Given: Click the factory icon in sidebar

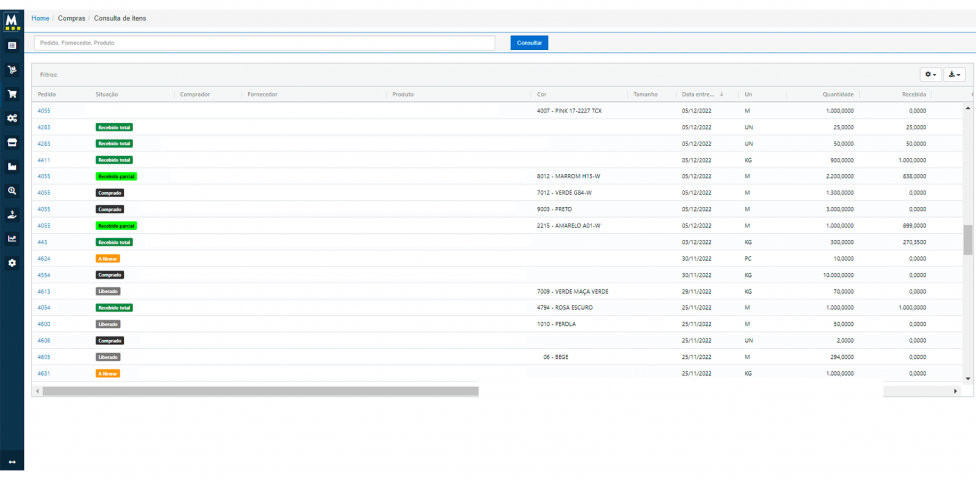Looking at the screenshot, I should point(12,166).
